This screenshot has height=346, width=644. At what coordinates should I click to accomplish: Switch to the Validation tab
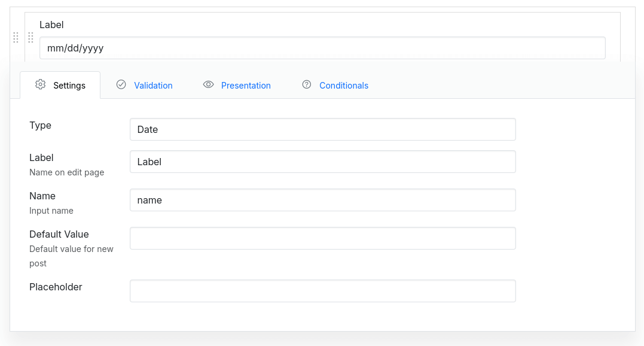[x=153, y=86]
